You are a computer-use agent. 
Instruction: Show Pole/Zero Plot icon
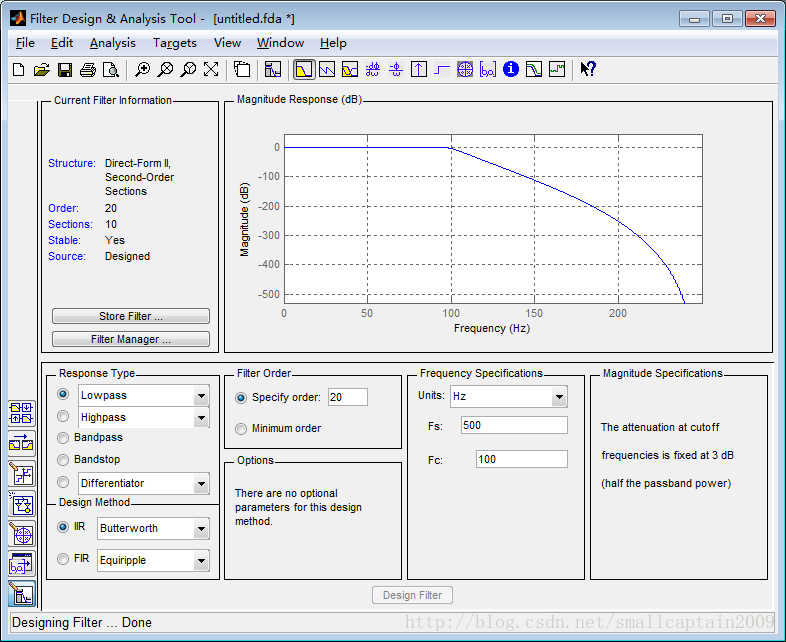click(x=465, y=69)
